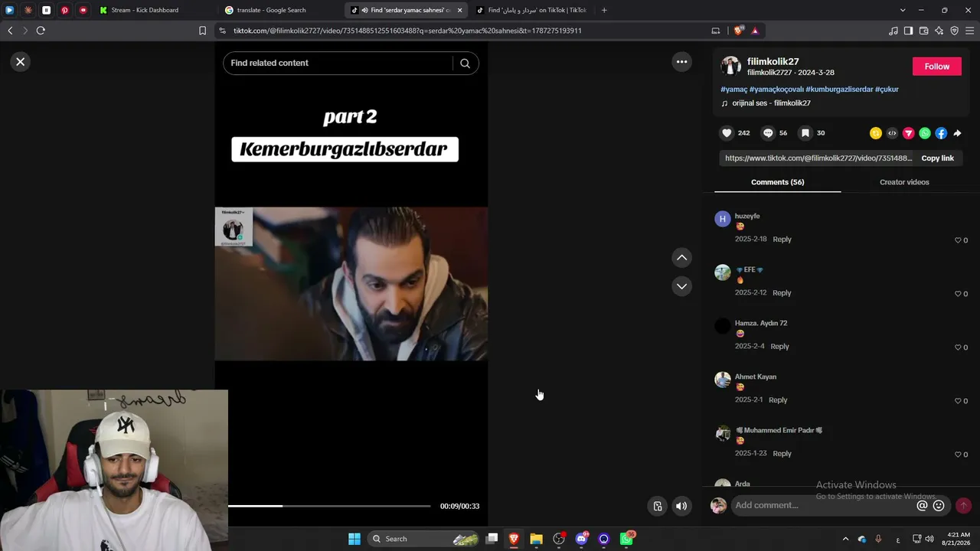
Task: Open the orijinal ses sound page
Action: 771,103
